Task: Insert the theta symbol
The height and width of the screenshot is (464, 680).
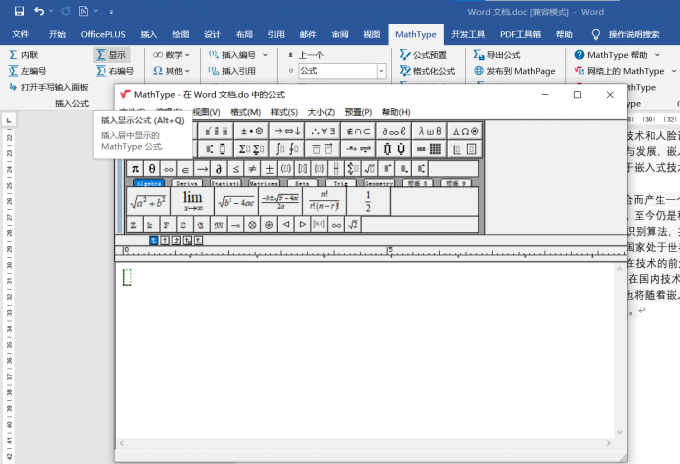Action: (x=152, y=169)
